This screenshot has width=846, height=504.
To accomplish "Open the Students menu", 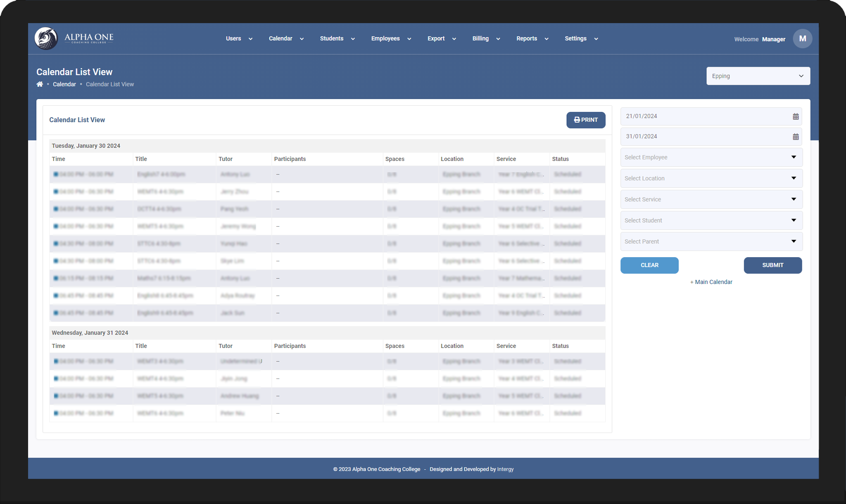I will (x=337, y=38).
